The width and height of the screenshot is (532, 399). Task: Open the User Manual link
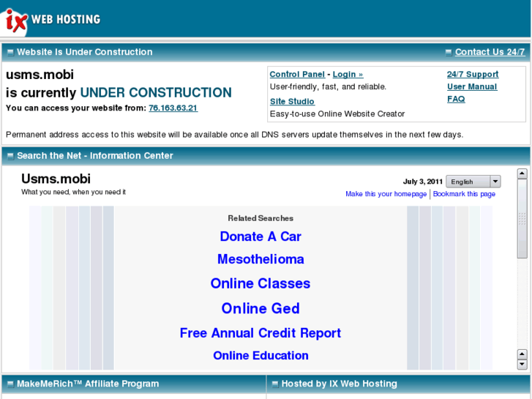471,86
